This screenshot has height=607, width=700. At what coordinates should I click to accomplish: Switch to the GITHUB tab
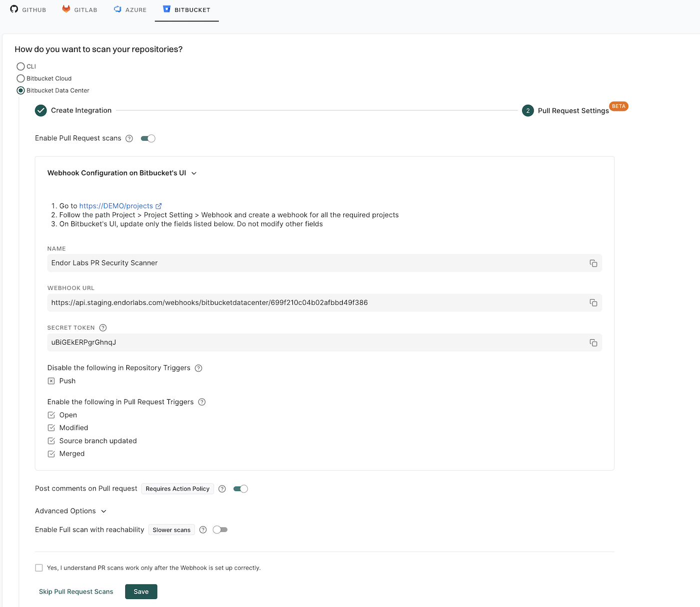(27, 9)
